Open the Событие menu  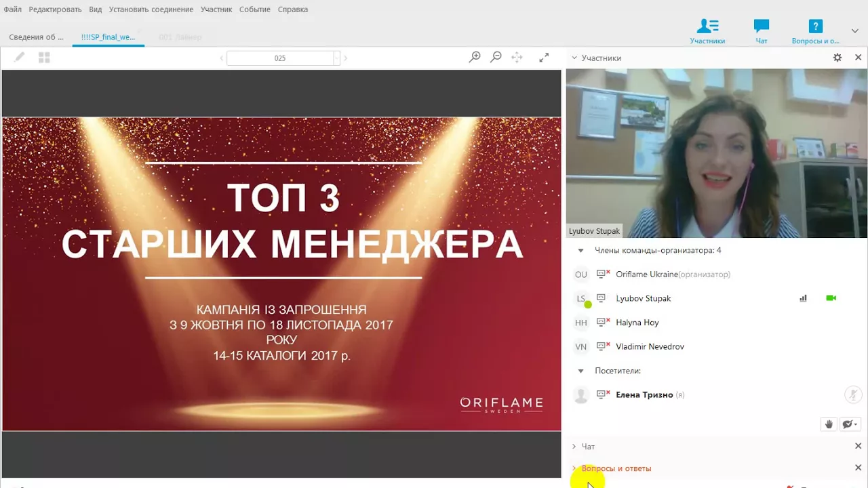click(x=255, y=9)
